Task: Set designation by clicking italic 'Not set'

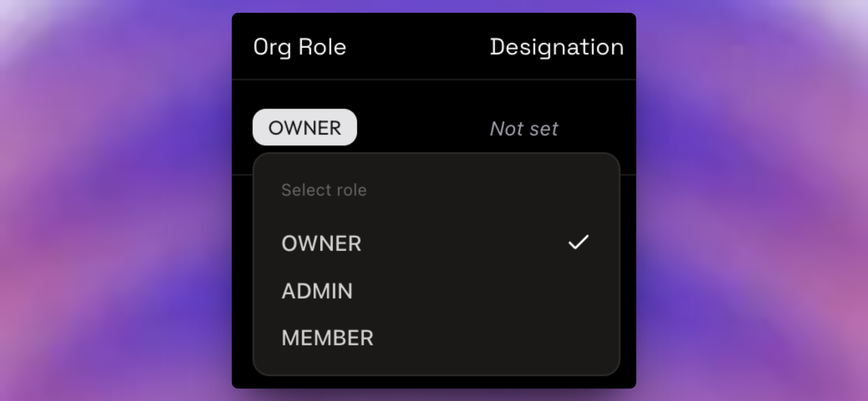Action: pyautogui.click(x=524, y=129)
